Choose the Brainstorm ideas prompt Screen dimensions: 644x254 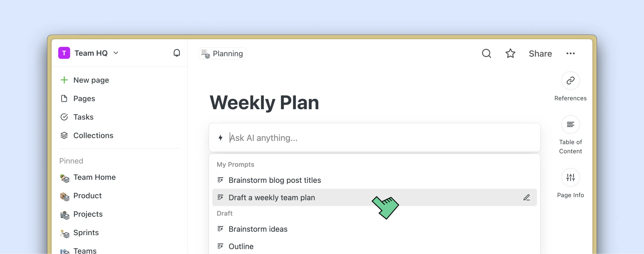(x=258, y=229)
